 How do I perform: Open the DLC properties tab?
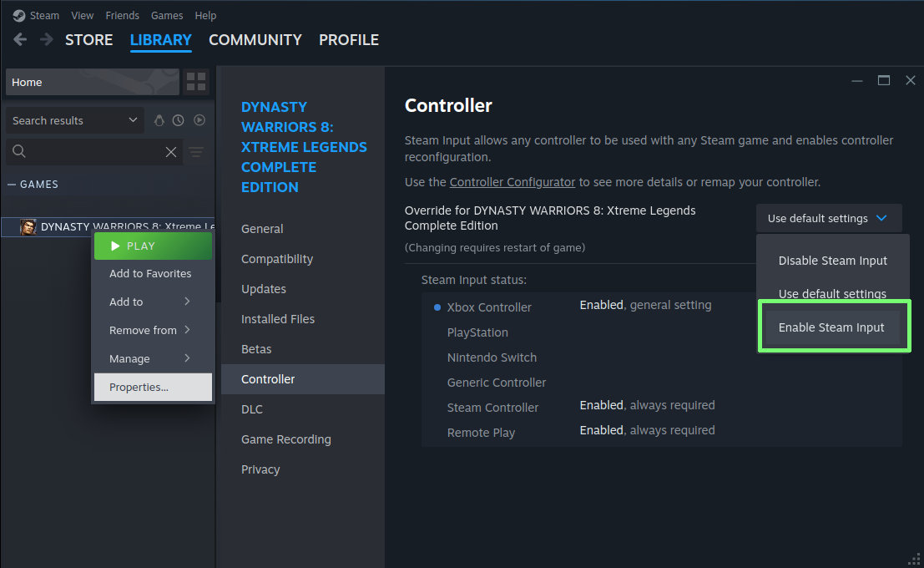303,409
